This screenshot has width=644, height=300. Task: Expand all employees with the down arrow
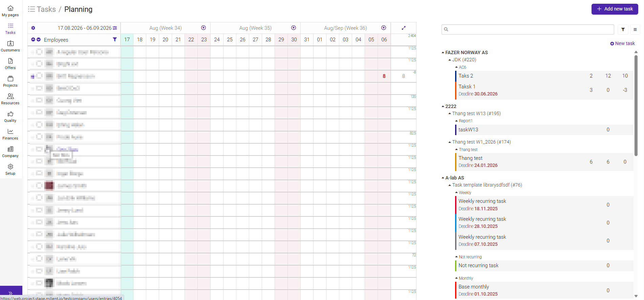coord(39,40)
